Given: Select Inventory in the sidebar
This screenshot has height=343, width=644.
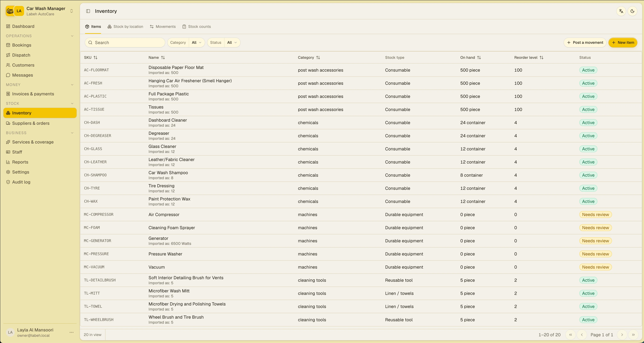Looking at the screenshot, I should (40, 113).
